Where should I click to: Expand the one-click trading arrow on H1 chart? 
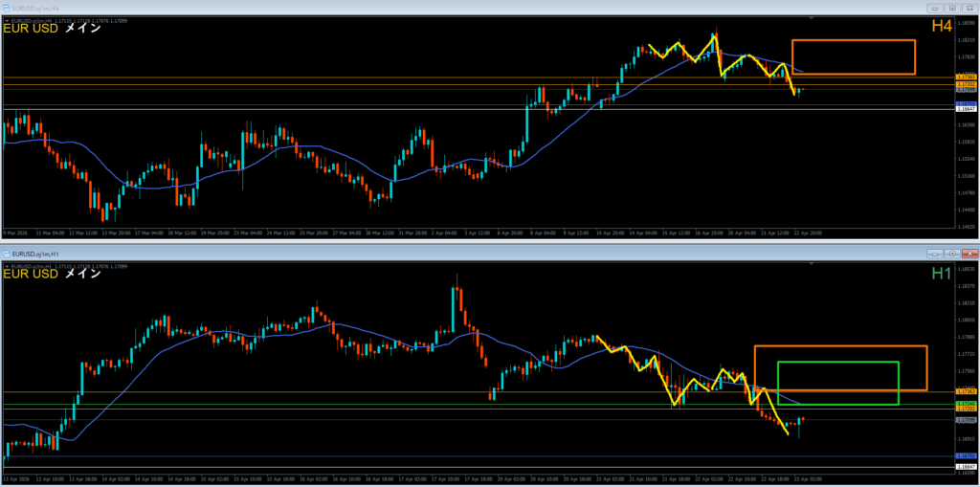coord(6,264)
